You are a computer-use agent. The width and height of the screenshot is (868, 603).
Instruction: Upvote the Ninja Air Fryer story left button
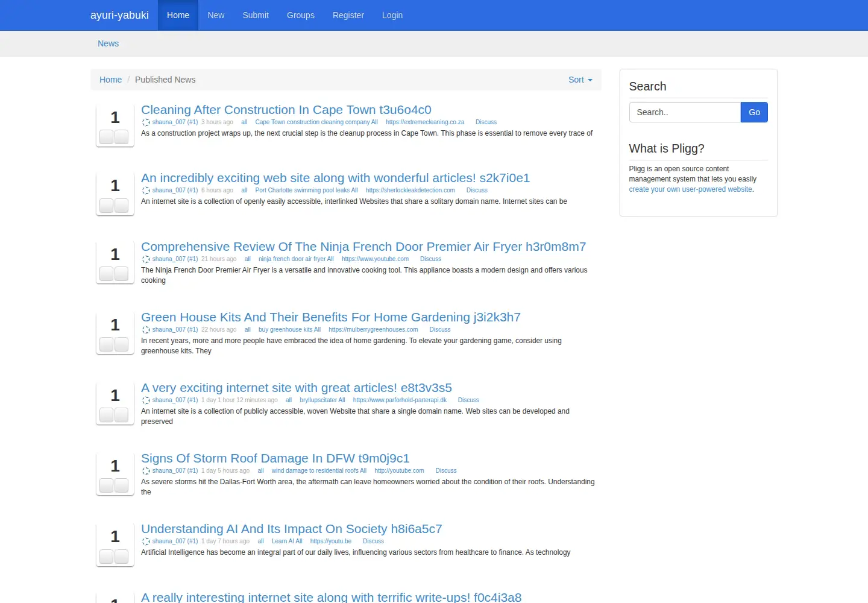tap(107, 274)
